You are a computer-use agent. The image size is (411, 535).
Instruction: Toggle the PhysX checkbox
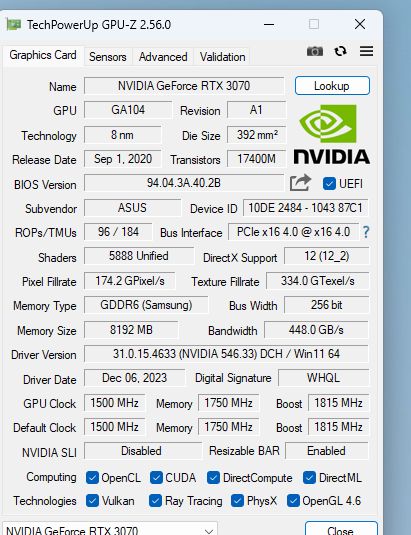click(237, 501)
